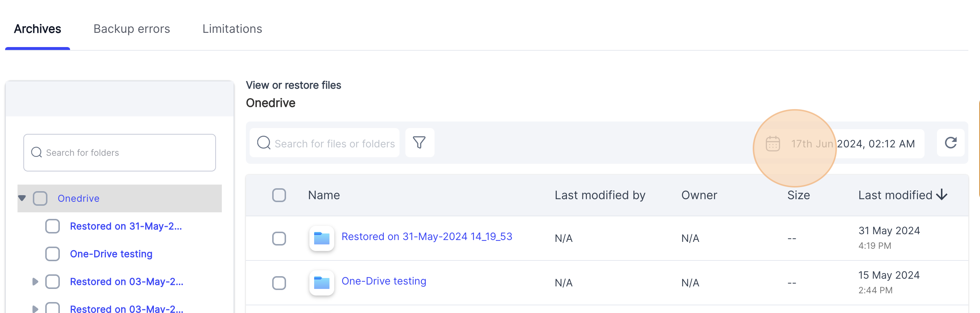The image size is (980, 313).
Task: Open the Limitations tab
Action: pos(232,29)
